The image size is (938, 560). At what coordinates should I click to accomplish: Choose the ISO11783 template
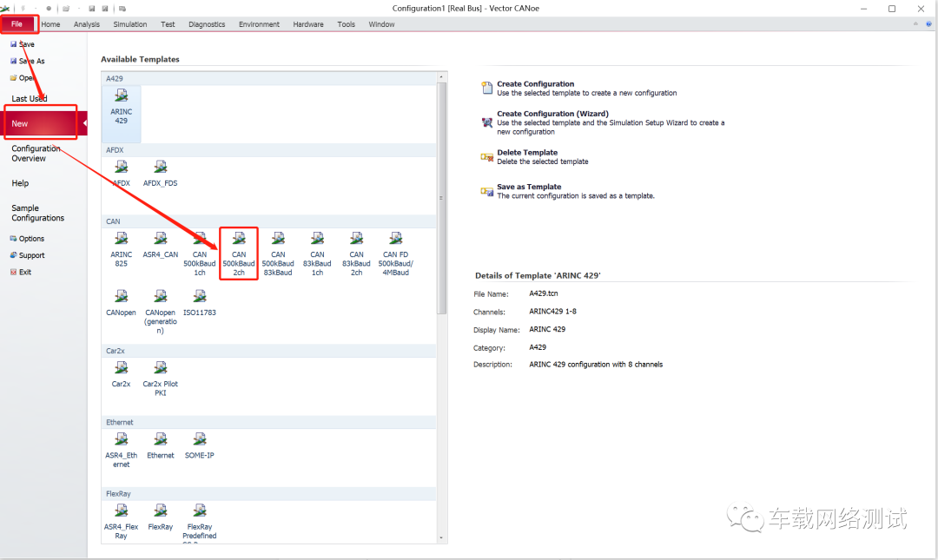(x=199, y=303)
